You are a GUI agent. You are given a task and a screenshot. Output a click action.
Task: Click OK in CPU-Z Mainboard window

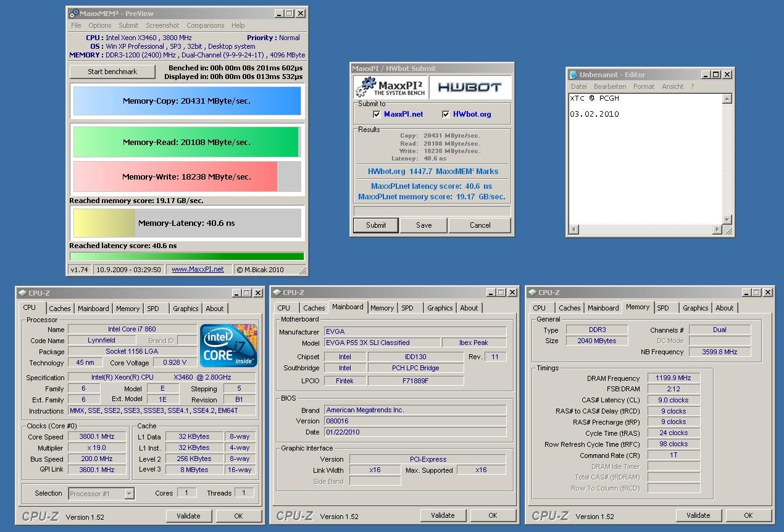click(493, 515)
